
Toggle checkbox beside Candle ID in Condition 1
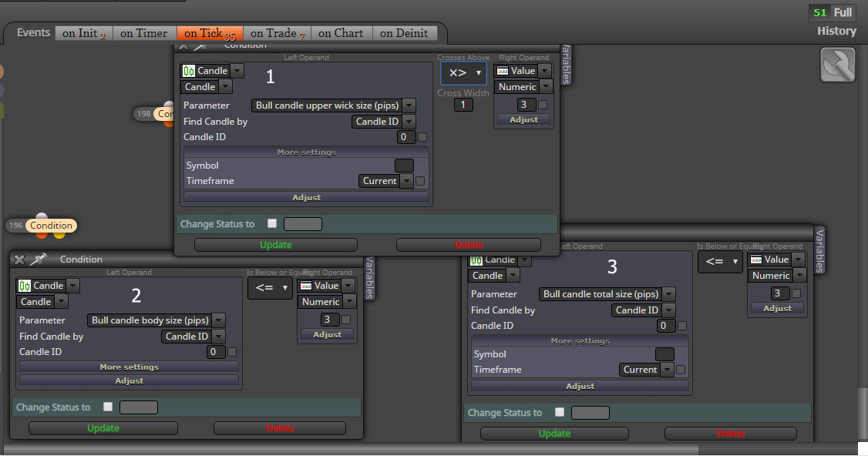(422, 137)
